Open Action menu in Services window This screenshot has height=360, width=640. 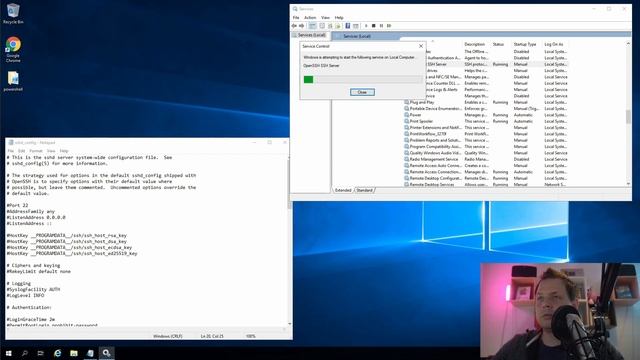310,18
